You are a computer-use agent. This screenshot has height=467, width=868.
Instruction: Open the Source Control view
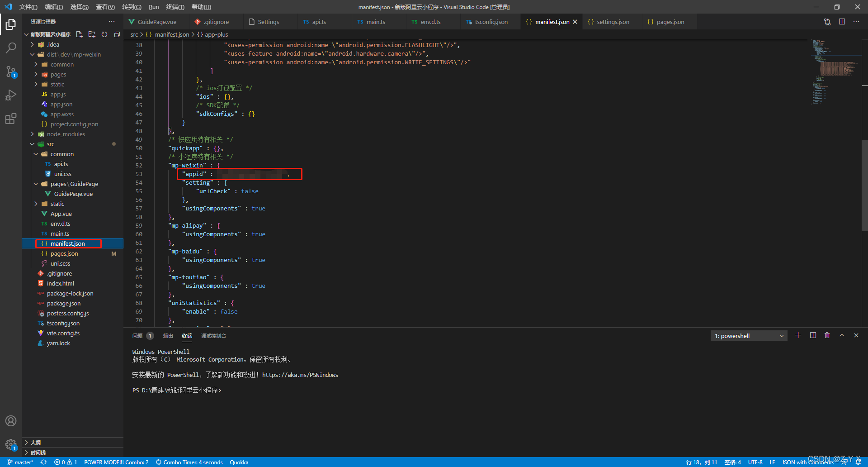pyautogui.click(x=11, y=71)
